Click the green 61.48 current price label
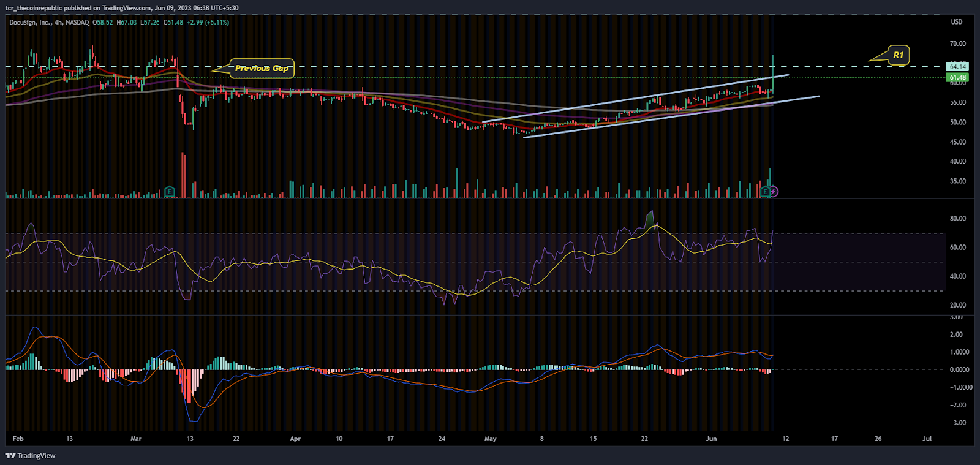The image size is (980, 465). tap(957, 77)
